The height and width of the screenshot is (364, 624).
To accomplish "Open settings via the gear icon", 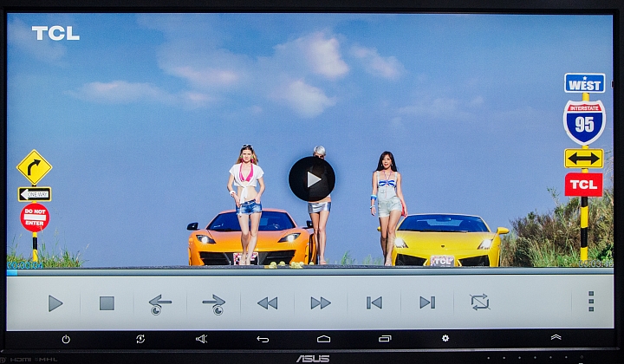I will pos(445,338).
